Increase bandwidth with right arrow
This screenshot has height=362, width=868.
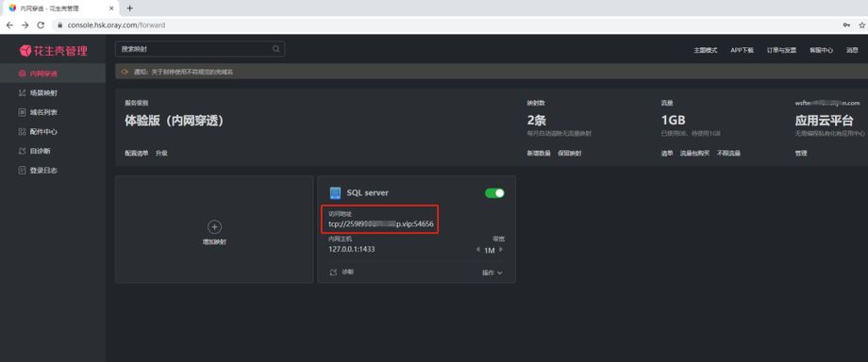501,250
